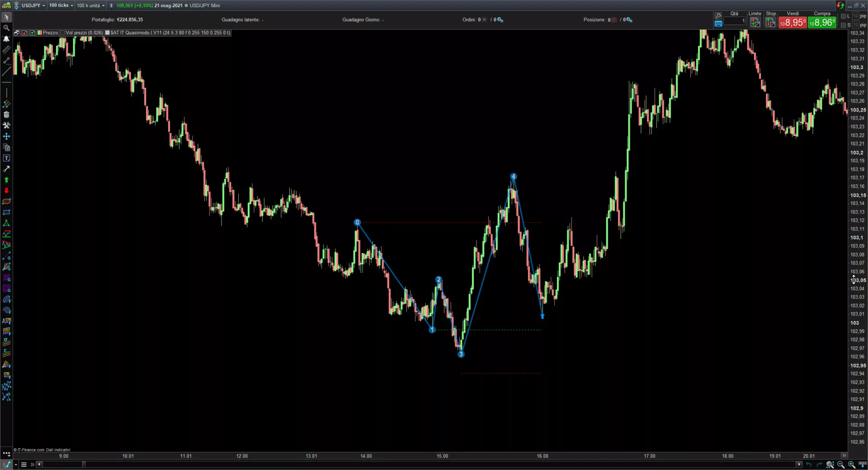Click the red-green refresh arrows icon
This screenshot has width=868, height=470.
[x=840, y=5]
